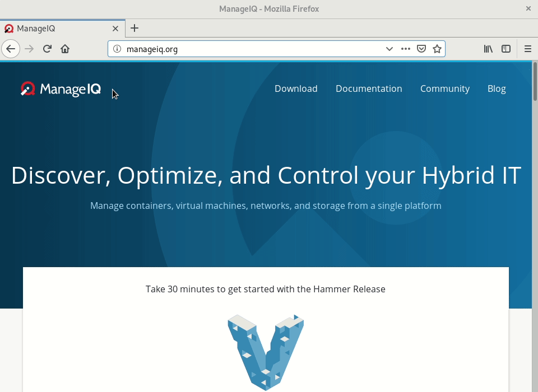Open the Firefox home page button
Viewport: 538px width, 392px height.
click(65, 49)
